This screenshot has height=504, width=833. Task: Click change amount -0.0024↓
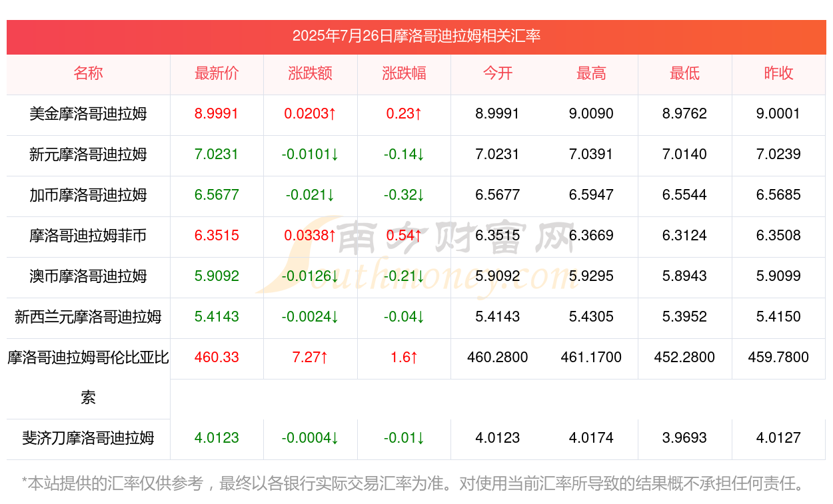coord(311,317)
